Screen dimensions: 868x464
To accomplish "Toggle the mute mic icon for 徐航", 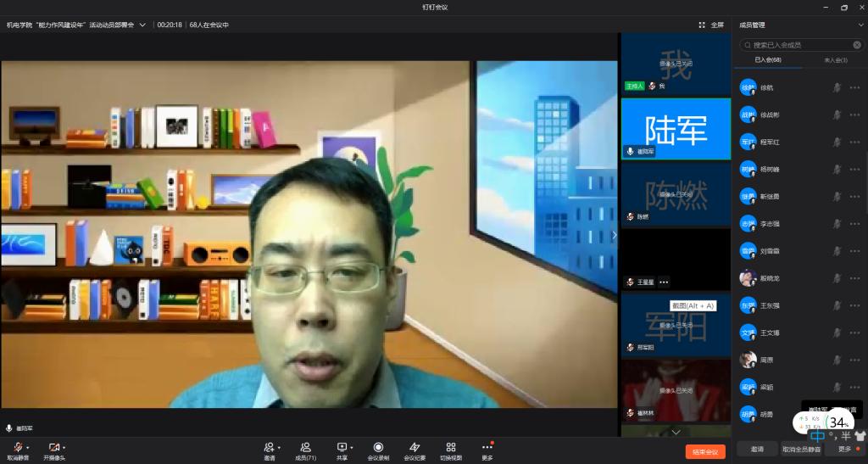I will pos(837,87).
